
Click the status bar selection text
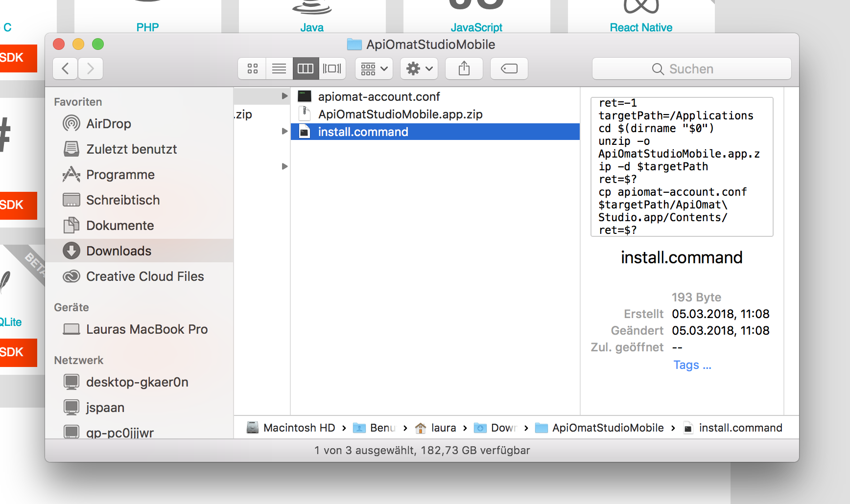pyautogui.click(x=422, y=450)
